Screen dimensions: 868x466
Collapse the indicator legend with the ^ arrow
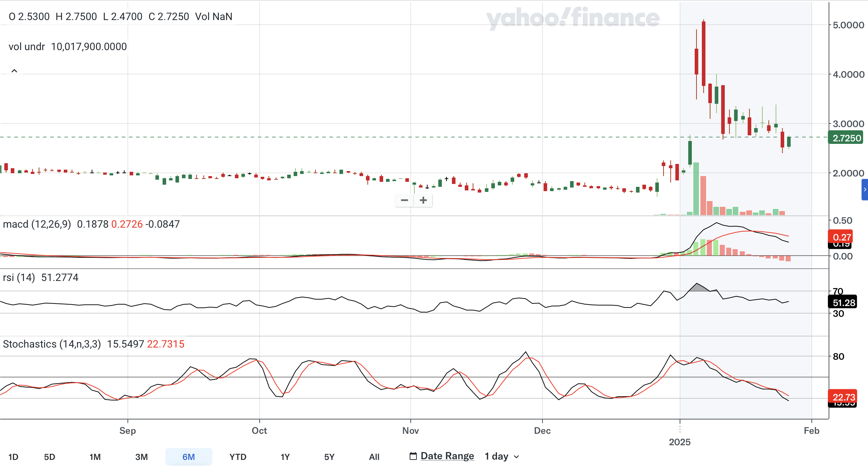click(x=14, y=70)
